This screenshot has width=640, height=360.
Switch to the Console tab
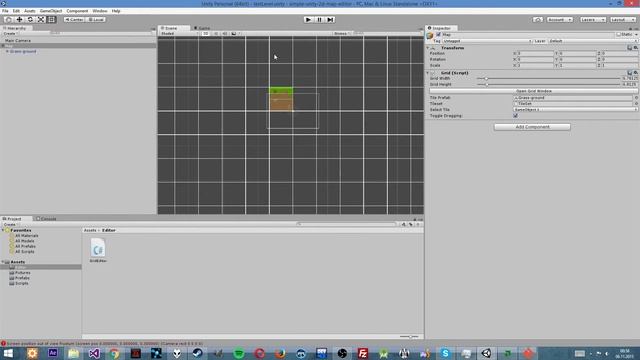47,219
